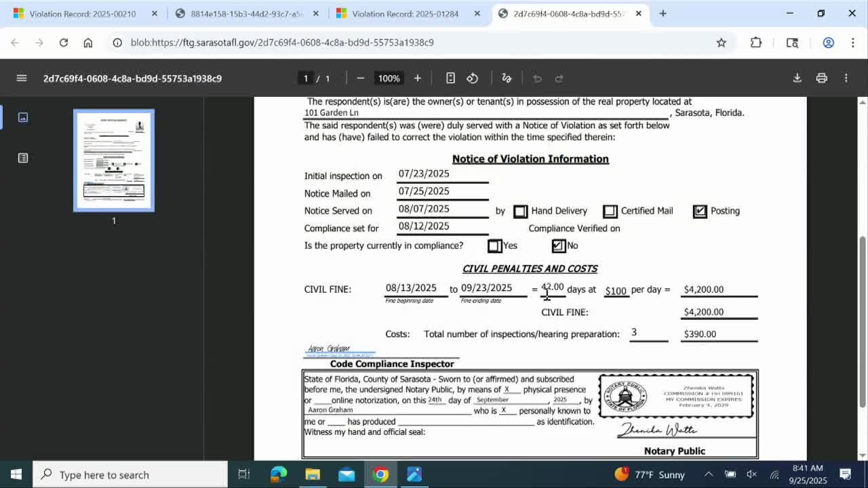Select the page 1 thumbnail
868x488 pixels.
pos(114,160)
